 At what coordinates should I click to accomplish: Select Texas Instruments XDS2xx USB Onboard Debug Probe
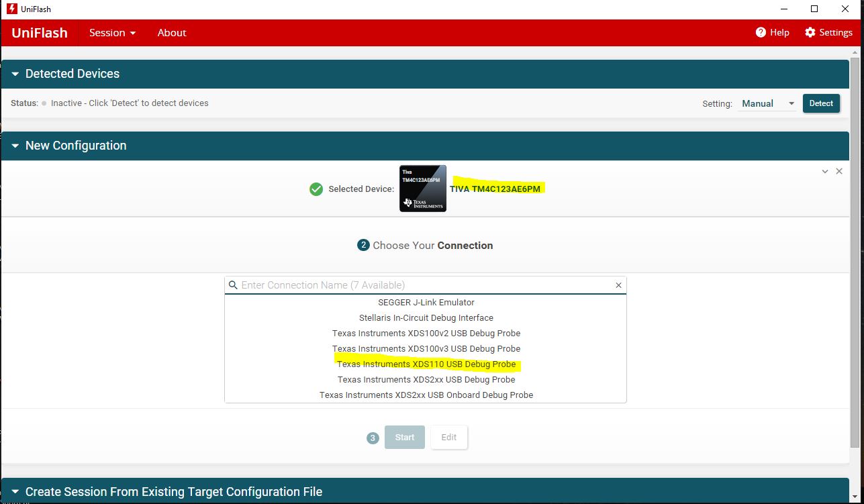click(x=426, y=395)
